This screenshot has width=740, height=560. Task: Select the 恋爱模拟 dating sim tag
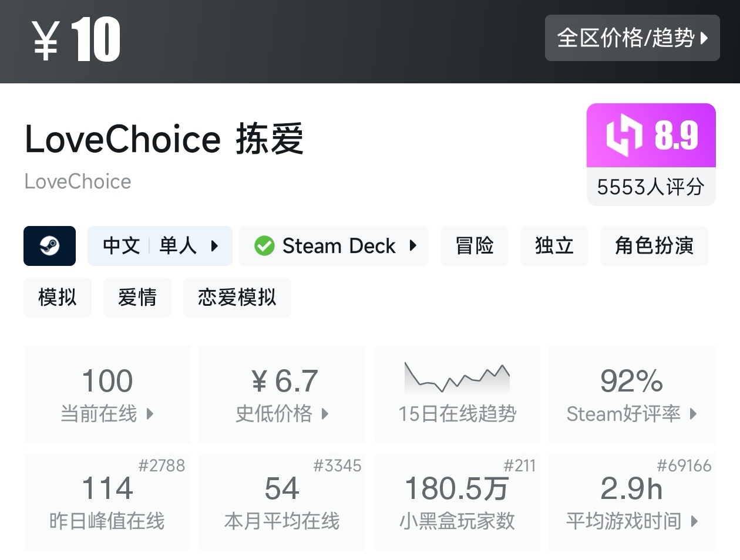[x=237, y=298]
